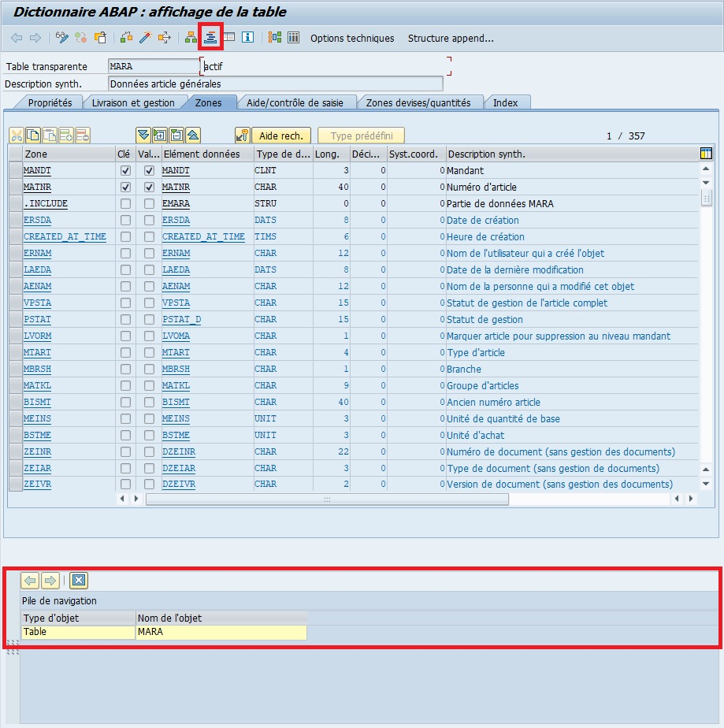The width and height of the screenshot is (724, 728).
Task: Click the foreign key icon
Action: [243, 136]
